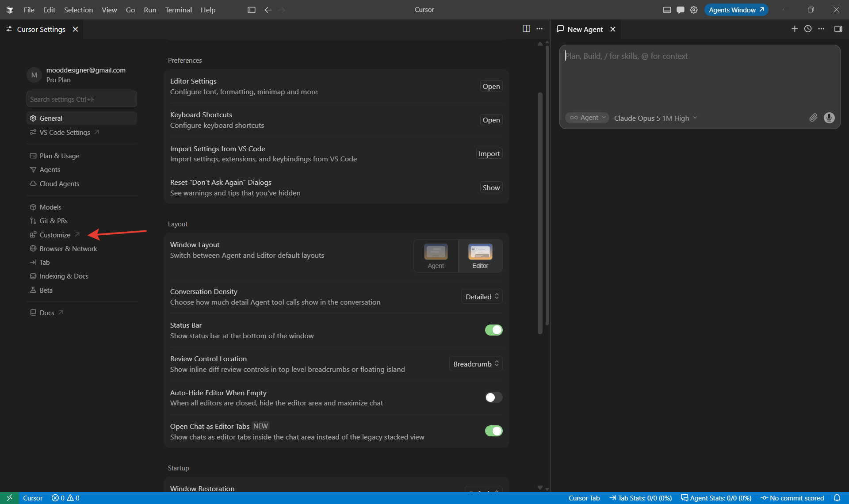The height and width of the screenshot is (504, 849).
Task: Import settings from VS Code
Action: (489, 153)
